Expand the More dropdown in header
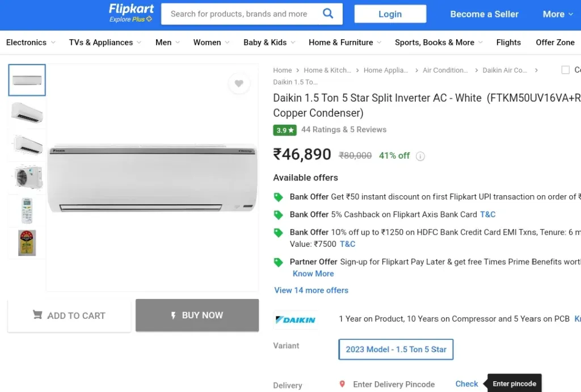581x392 pixels. click(x=558, y=14)
